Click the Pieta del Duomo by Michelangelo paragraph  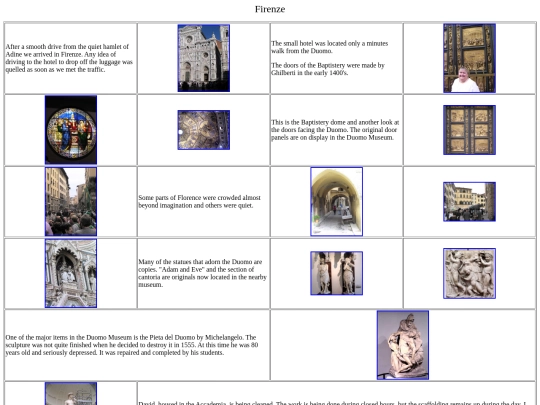(132, 345)
